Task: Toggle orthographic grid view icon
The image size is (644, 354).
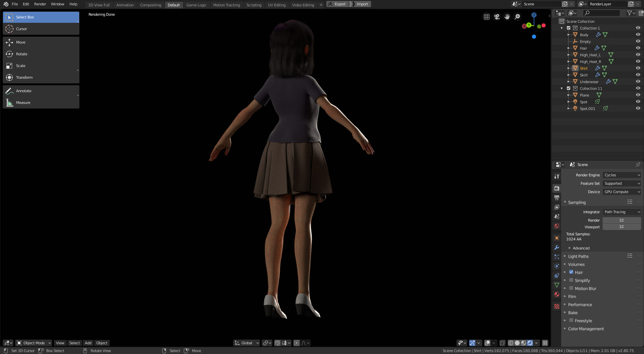Action: coord(487,16)
